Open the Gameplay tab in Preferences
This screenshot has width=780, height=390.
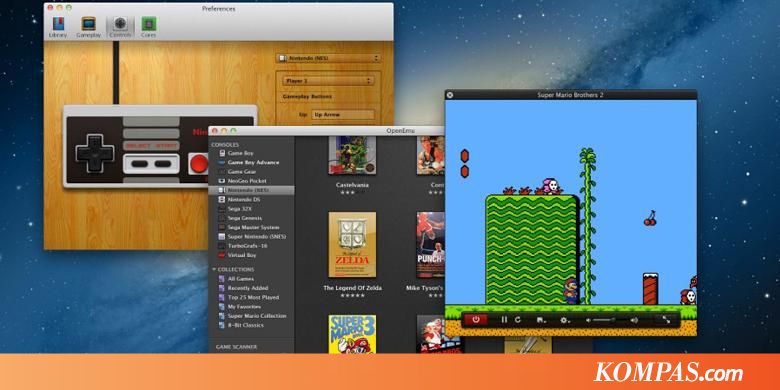tap(89, 27)
